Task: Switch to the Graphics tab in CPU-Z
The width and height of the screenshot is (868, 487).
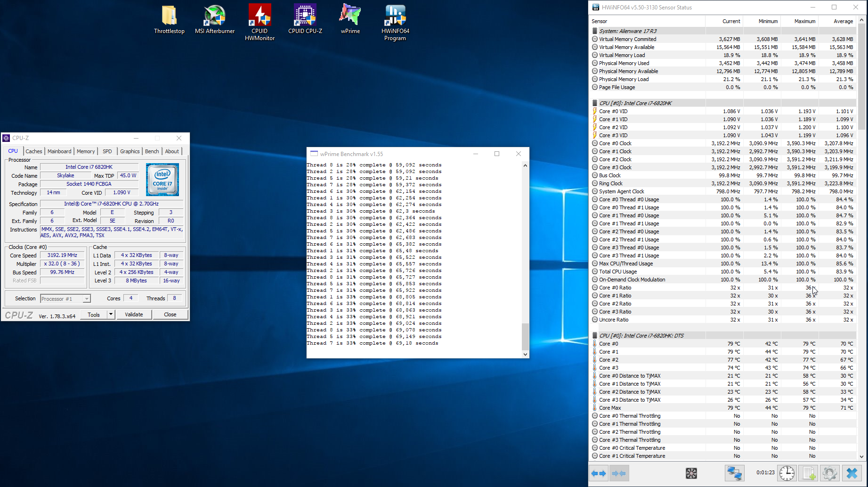Action: pyautogui.click(x=130, y=151)
